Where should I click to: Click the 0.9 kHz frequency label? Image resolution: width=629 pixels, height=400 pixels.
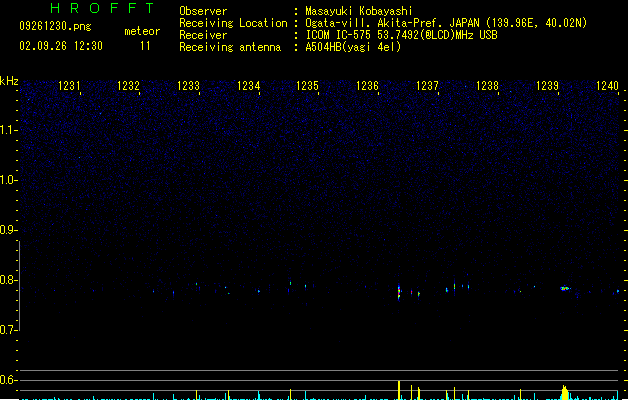(8, 230)
